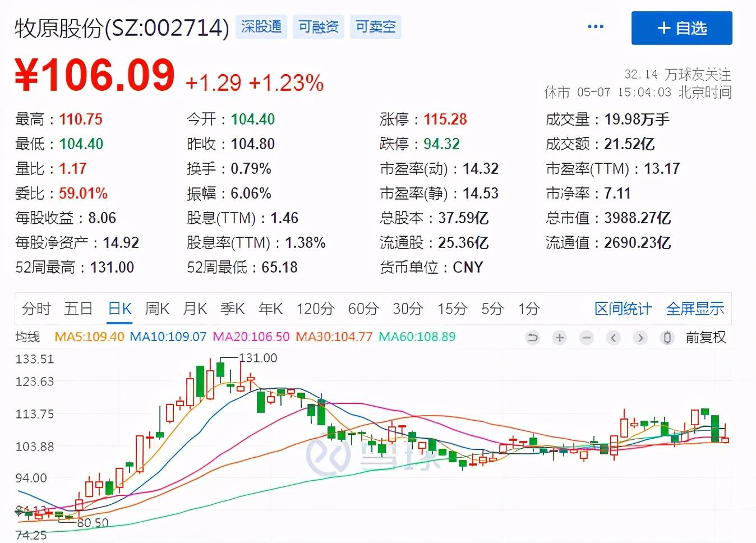The image size is (756, 543).
Task: Click MA20:106.50 indicator label
Action: (251, 337)
